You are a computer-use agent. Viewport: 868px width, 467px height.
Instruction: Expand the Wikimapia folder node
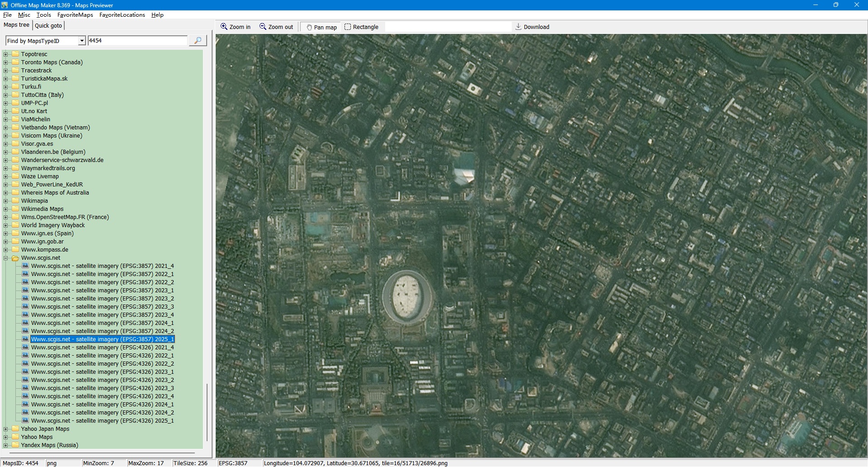(x=6, y=201)
